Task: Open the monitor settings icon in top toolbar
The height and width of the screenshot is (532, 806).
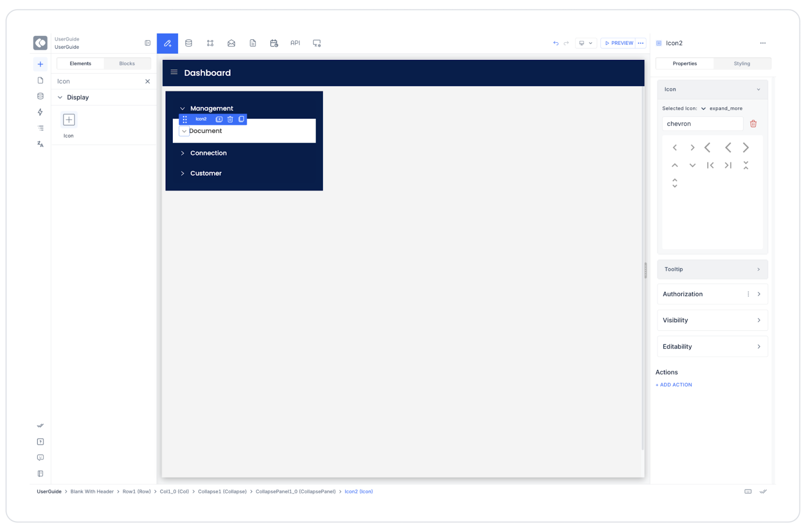Action: 317,43
